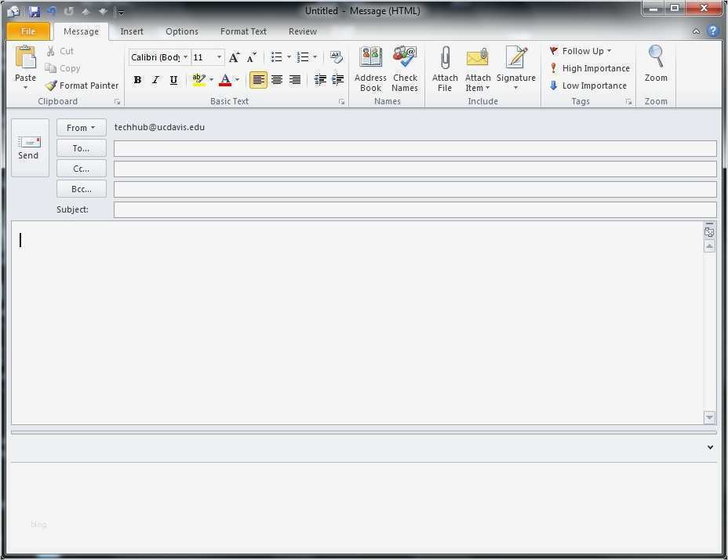This screenshot has width=728, height=560.
Task: Open the Follow Up flag menu
Action: (581, 51)
